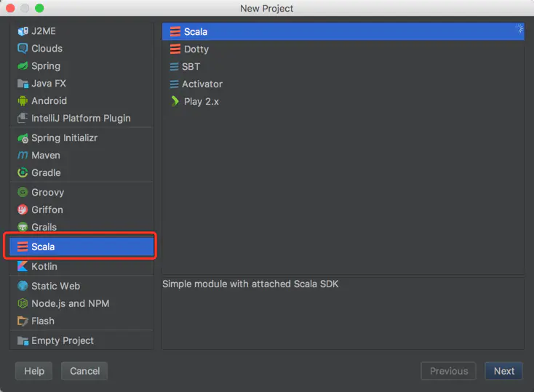Choose the Node.js and NPM icon

tap(23, 303)
